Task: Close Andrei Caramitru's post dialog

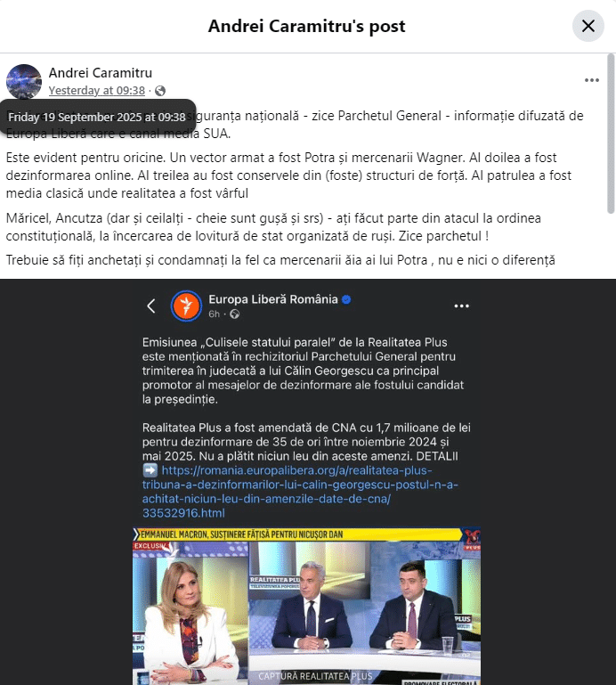Action: point(588,26)
